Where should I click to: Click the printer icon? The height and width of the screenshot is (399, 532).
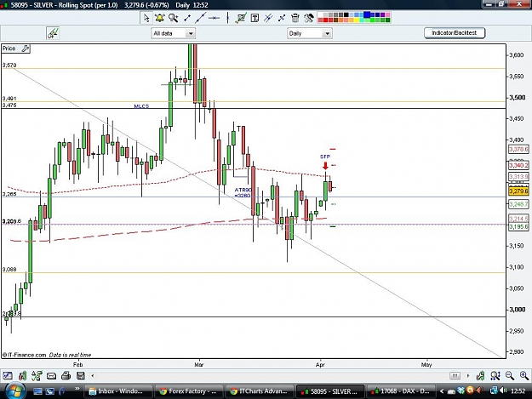pyautogui.click(x=66, y=376)
